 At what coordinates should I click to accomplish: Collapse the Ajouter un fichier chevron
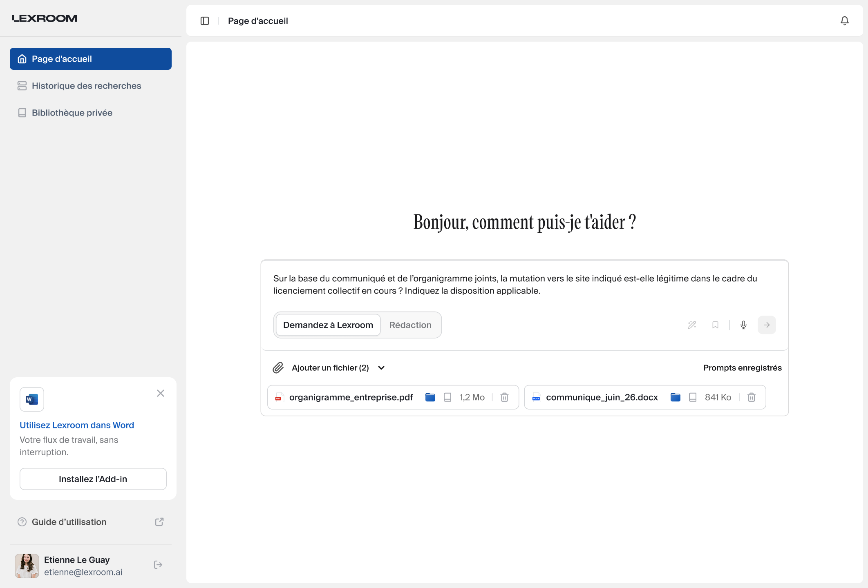pyautogui.click(x=381, y=368)
